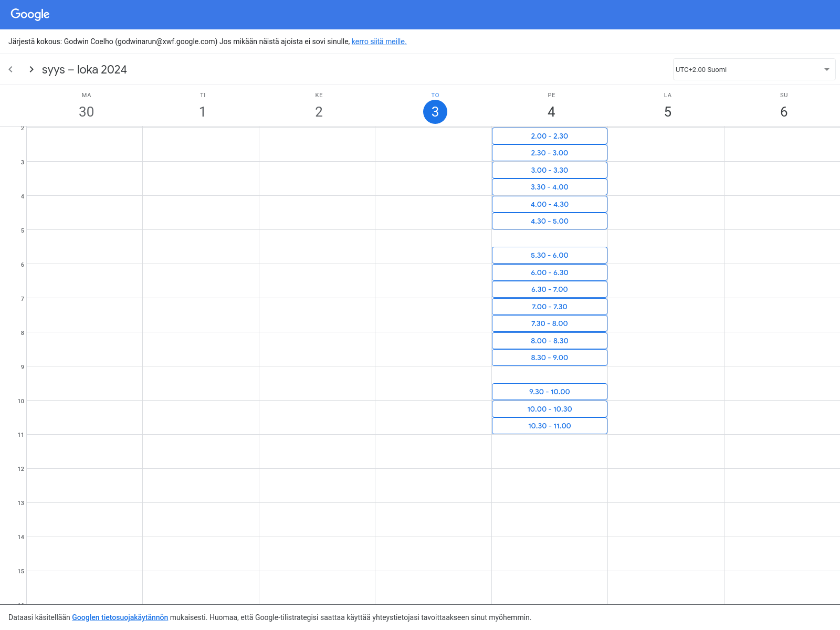Book the 6.30 - 7.00 time slot
Viewport: 840px width, 630px height.
(550, 289)
